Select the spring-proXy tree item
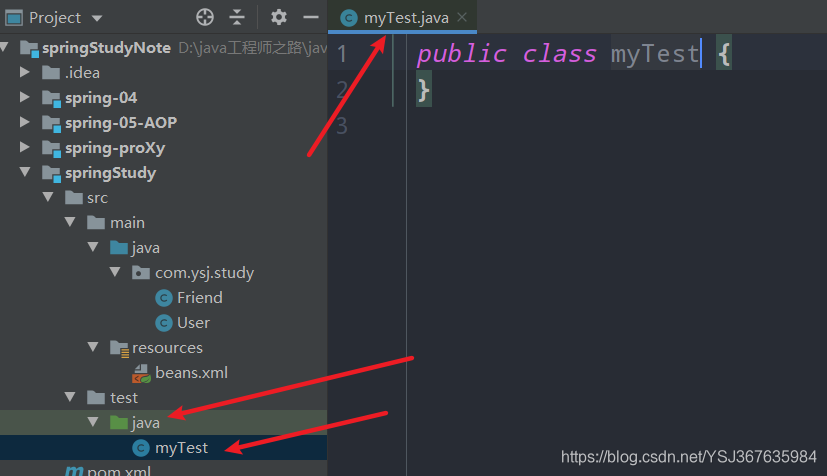 pos(115,148)
